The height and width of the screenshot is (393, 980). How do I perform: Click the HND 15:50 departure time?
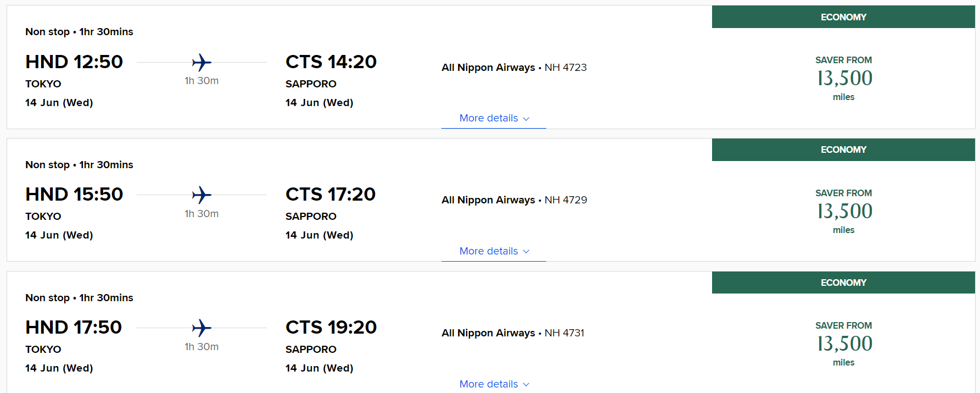point(74,194)
